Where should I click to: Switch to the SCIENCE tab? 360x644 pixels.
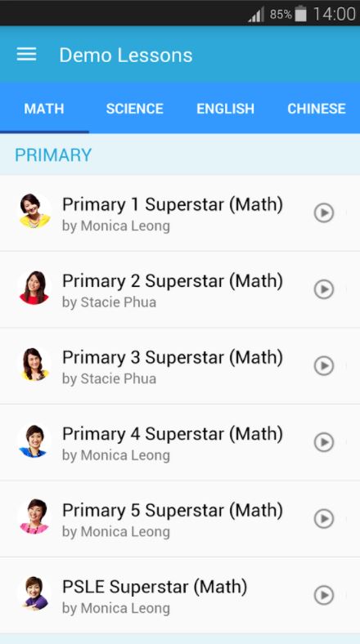pos(134,109)
